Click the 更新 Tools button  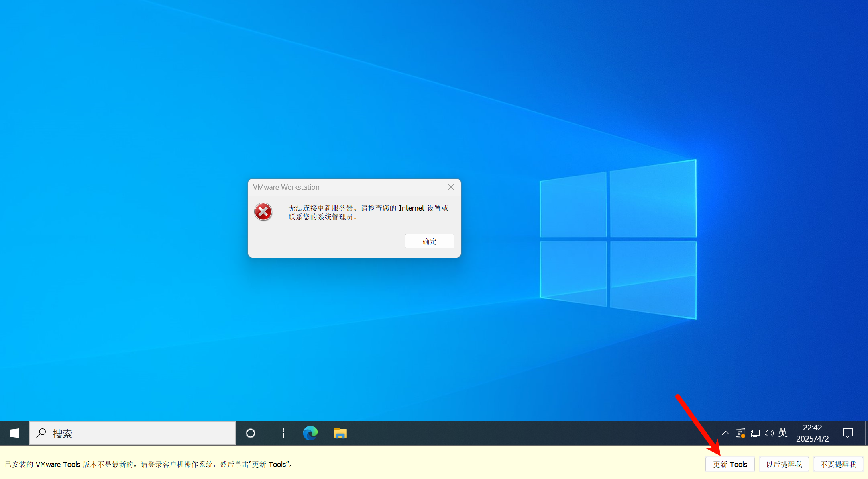(x=729, y=464)
